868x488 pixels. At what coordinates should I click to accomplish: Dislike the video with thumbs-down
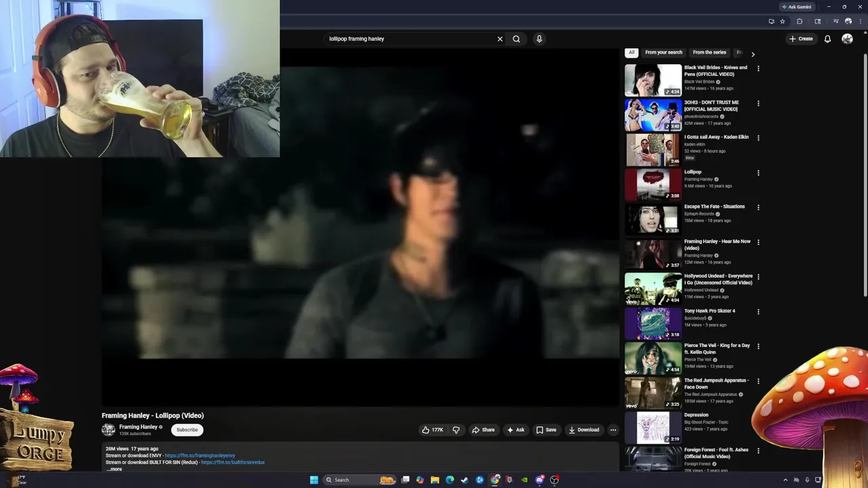point(456,430)
